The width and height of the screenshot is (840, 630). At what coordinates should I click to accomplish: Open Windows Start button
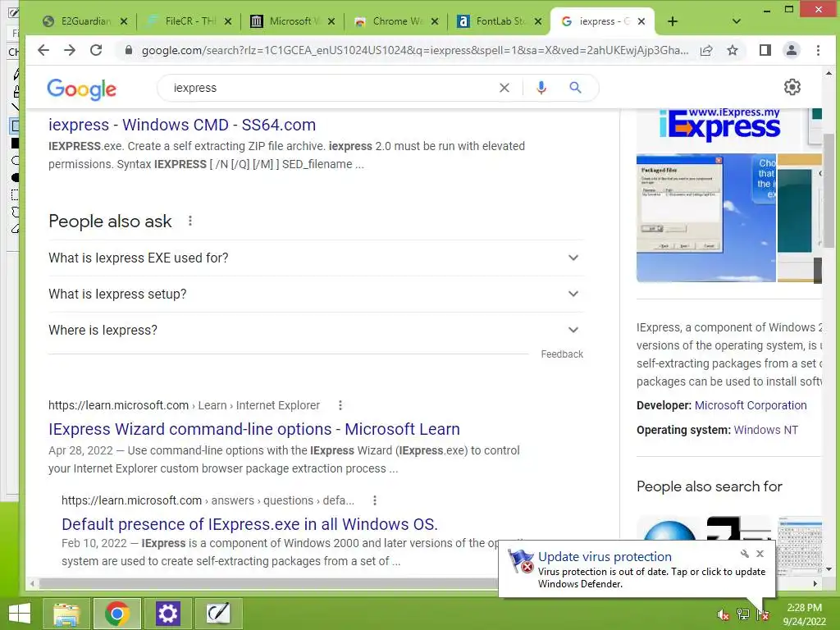pyautogui.click(x=20, y=614)
